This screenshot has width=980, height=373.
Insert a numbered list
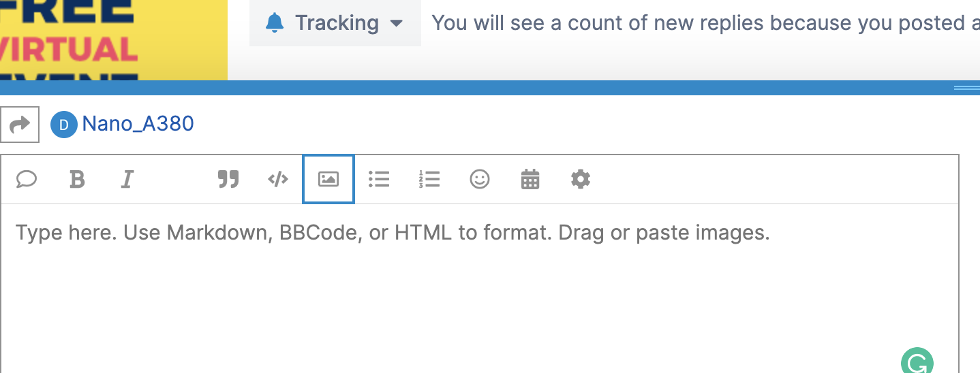(x=429, y=179)
